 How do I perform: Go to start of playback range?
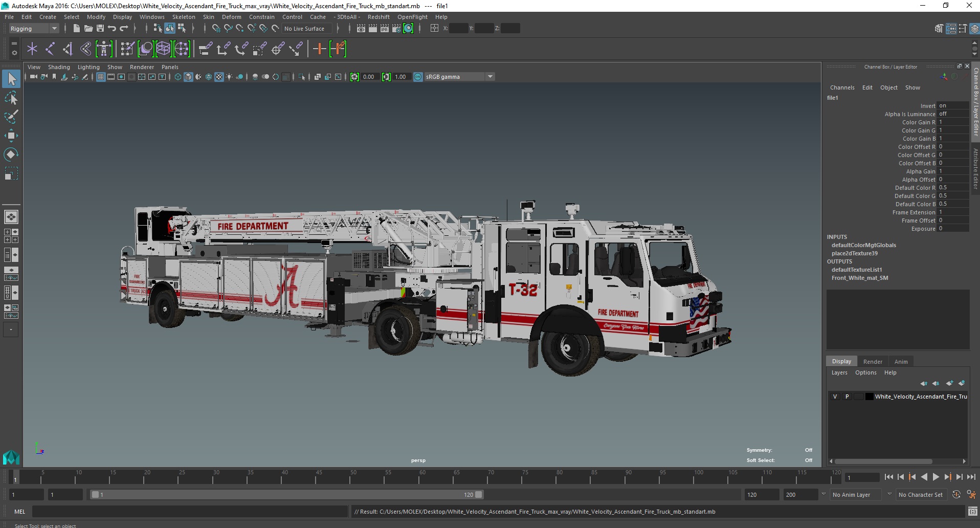(888, 477)
